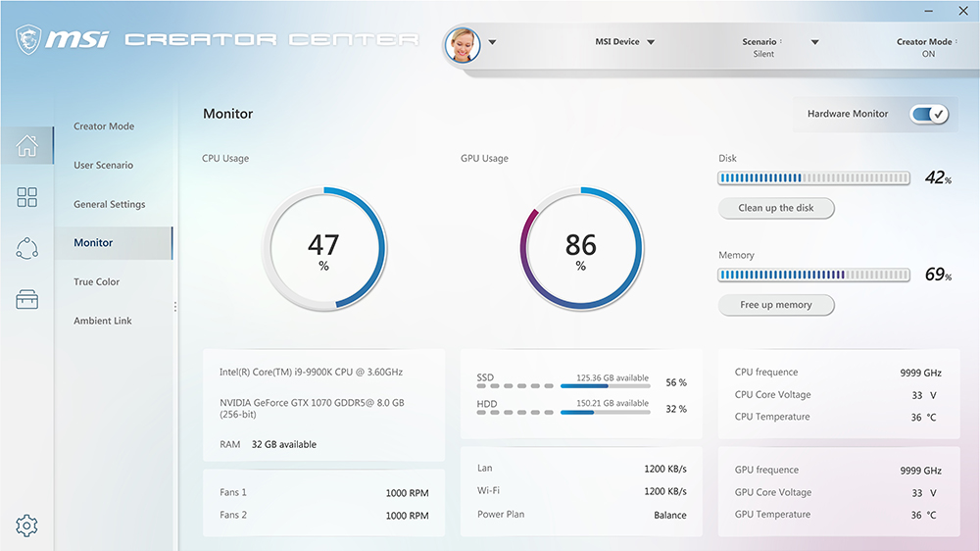Image resolution: width=980 pixels, height=551 pixels.
Task: Expand the Scenario dropdown arrow
Action: click(x=815, y=42)
